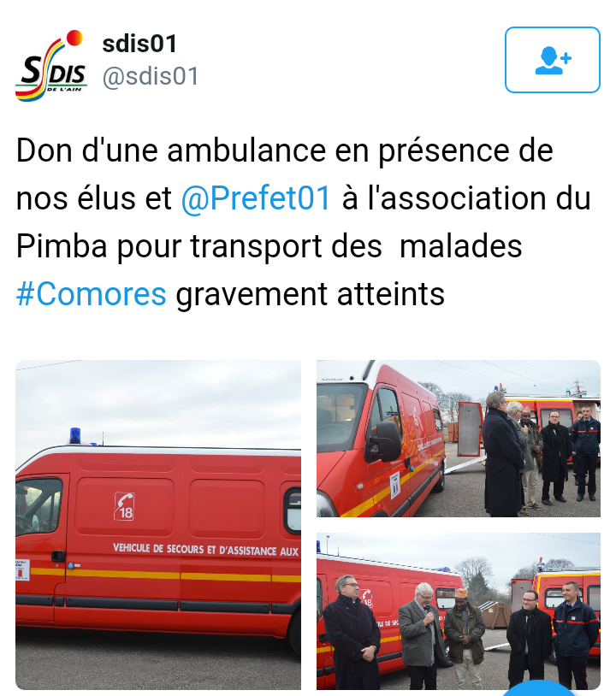Click the man holding the microphone
This screenshot has width=616, height=696.
coord(422,635)
